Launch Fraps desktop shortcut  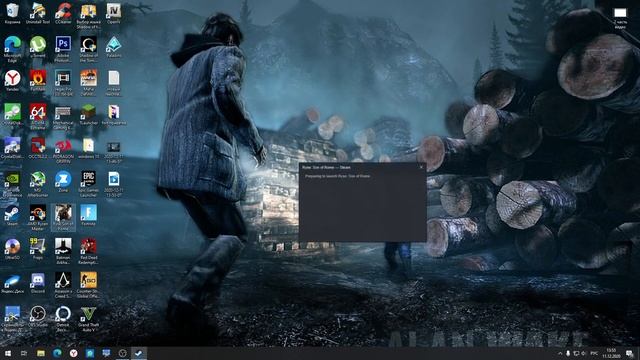coord(38,249)
